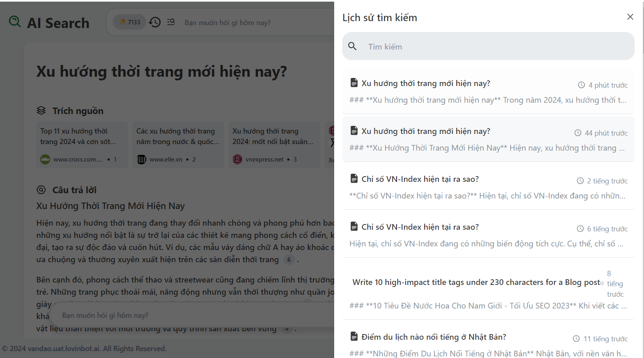
Task: Click the list-search icon in header
Action: coord(171,22)
